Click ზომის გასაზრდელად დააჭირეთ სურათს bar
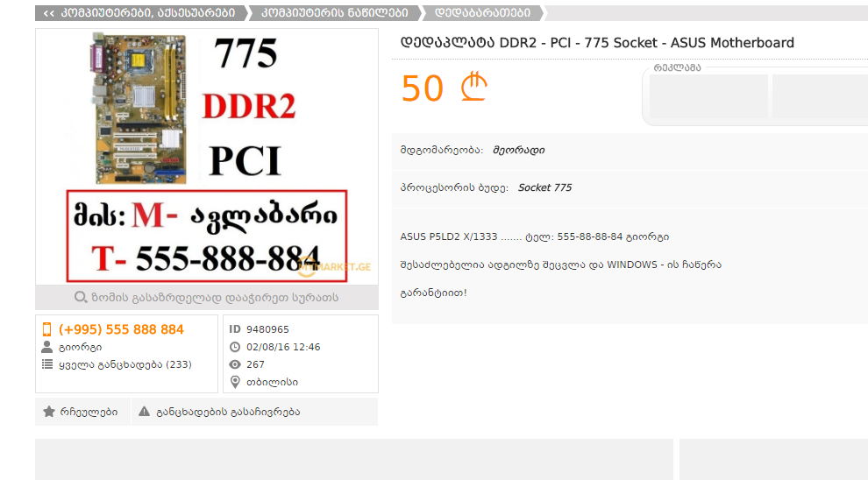868x480 pixels. pyautogui.click(x=207, y=298)
